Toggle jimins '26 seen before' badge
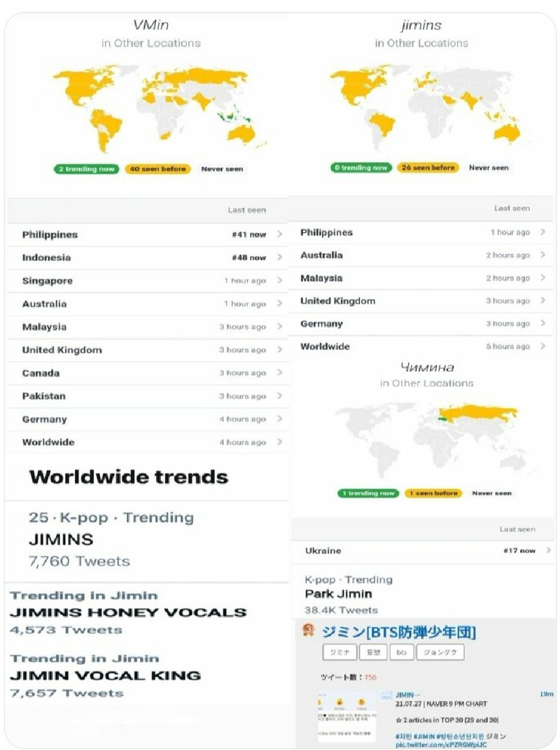The width and height of the screenshot is (560, 750). [x=428, y=167]
